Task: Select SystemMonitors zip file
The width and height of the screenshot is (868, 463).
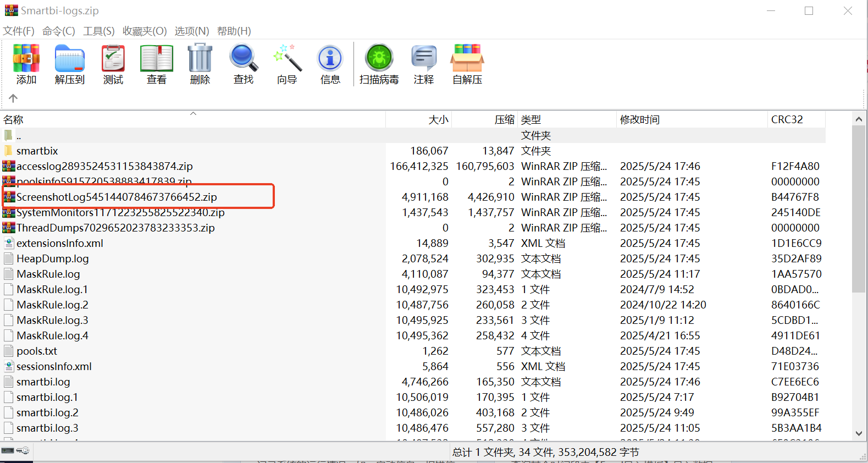Action: [x=120, y=212]
